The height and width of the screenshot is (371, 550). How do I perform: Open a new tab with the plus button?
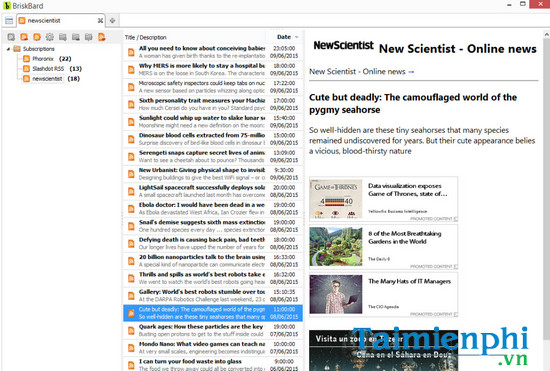click(112, 21)
